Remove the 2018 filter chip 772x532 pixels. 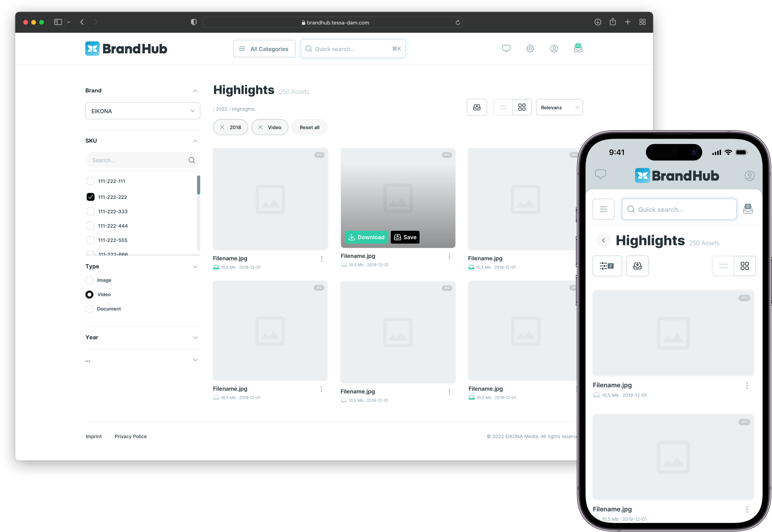tap(222, 127)
